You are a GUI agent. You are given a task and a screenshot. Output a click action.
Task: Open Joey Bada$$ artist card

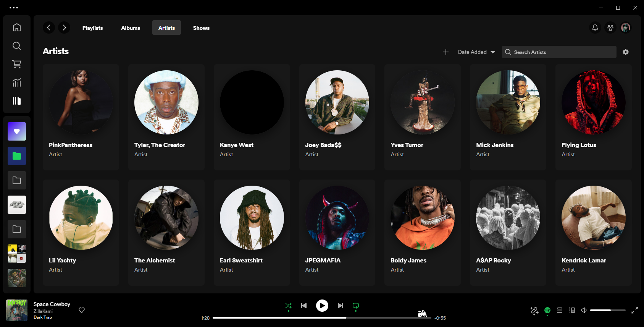tap(337, 117)
